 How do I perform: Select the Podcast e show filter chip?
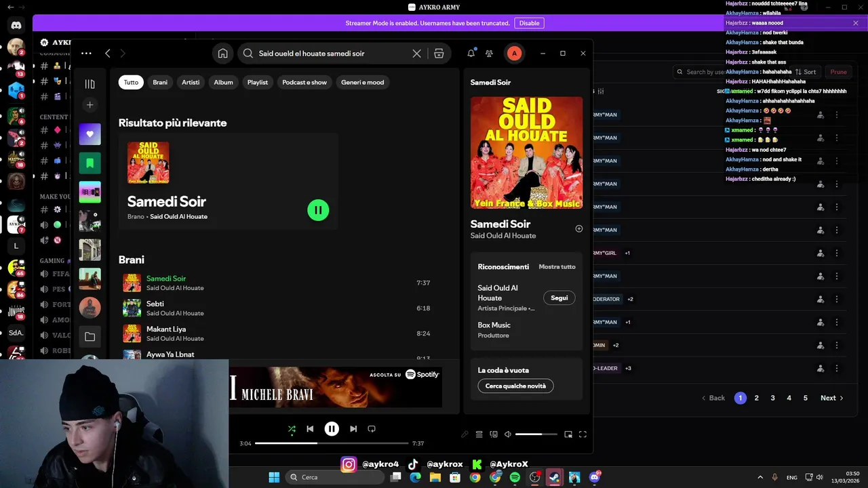coord(304,82)
